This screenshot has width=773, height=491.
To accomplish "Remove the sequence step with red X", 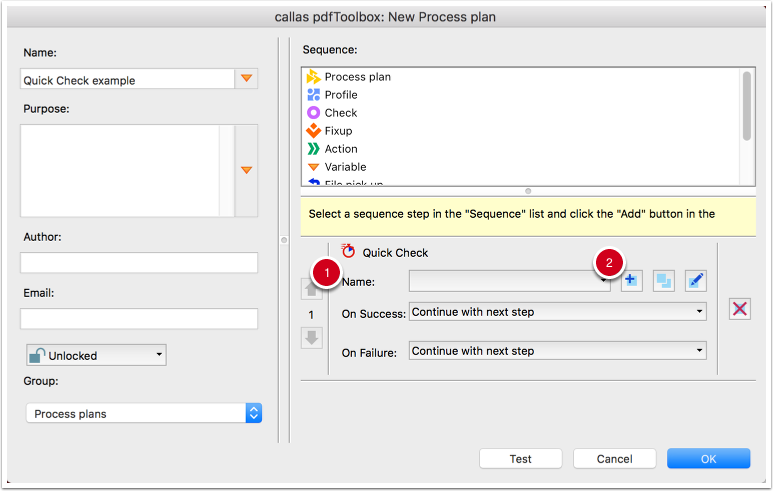I will pos(739,309).
